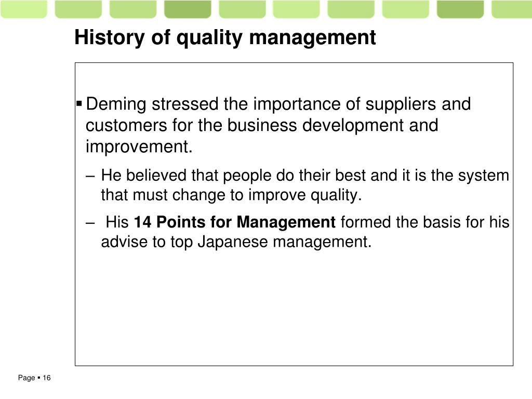
Task: Click the dash bullet before 'His 14 Points'
Action: (90, 223)
